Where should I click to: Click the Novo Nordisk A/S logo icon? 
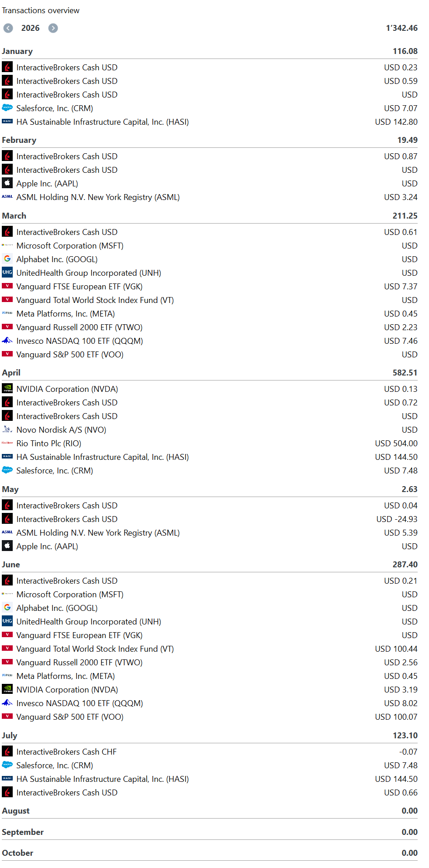[7, 429]
